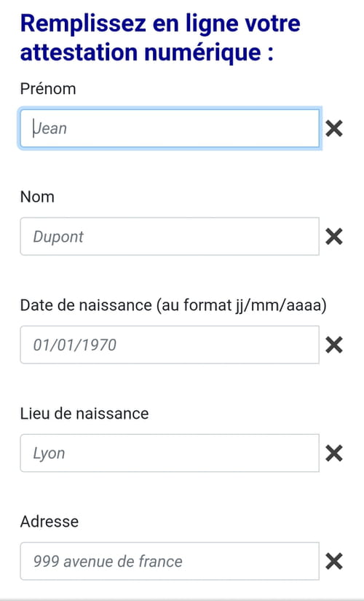Click the Nom field label
This screenshot has height=601, width=364.
click(37, 197)
